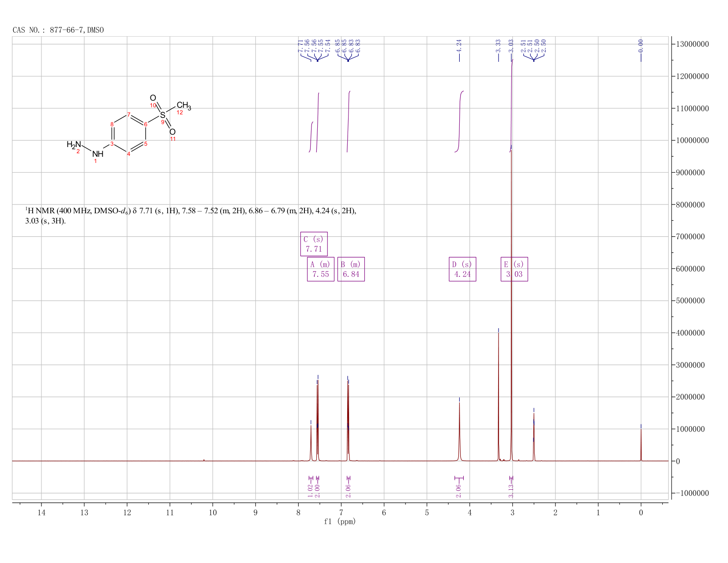728x563 pixels.
Task: Click the H2N group in the structure
Action: pyautogui.click(x=74, y=144)
